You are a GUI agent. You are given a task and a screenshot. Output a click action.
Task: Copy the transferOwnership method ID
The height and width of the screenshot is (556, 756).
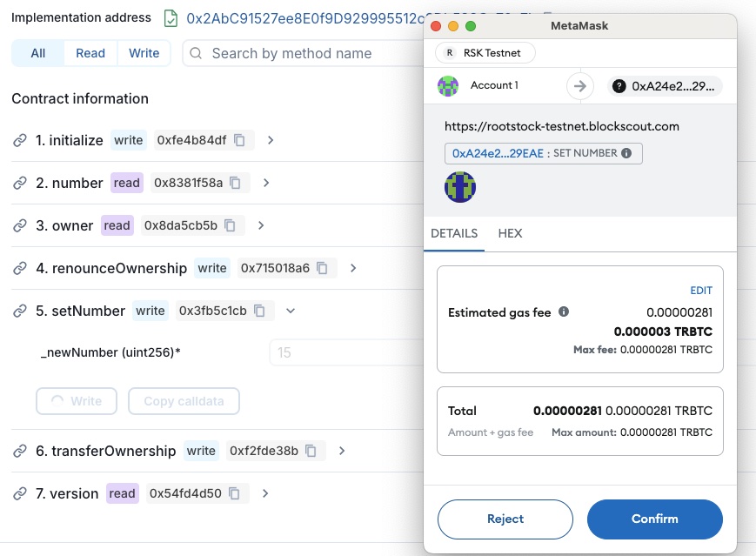[311, 451]
